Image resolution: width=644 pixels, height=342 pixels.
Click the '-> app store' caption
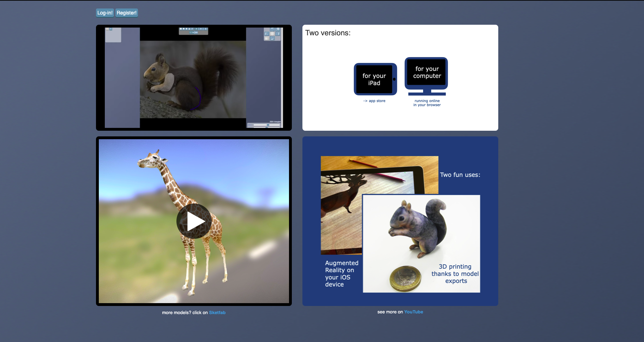click(x=374, y=101)
